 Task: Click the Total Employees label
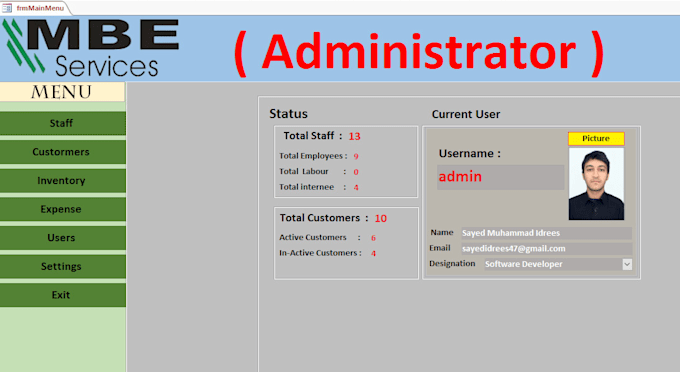coord(313,156)
